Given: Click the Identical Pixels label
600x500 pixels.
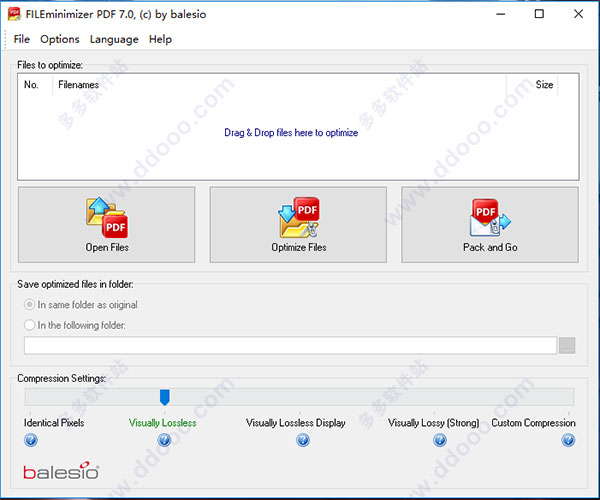Looking at the screenshot, I should point(54,423).
